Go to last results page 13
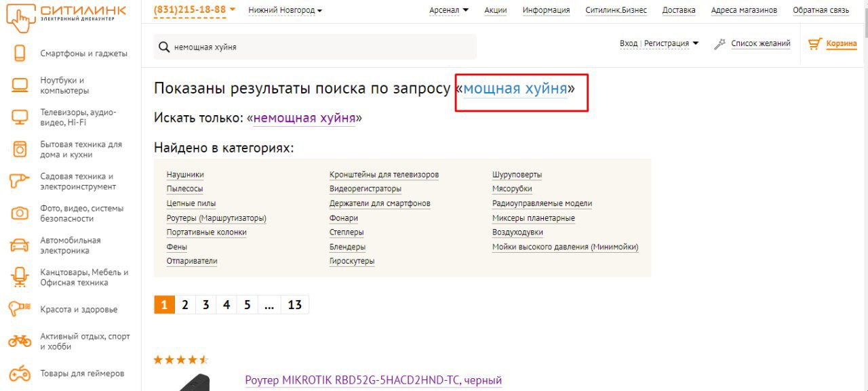 294,305
